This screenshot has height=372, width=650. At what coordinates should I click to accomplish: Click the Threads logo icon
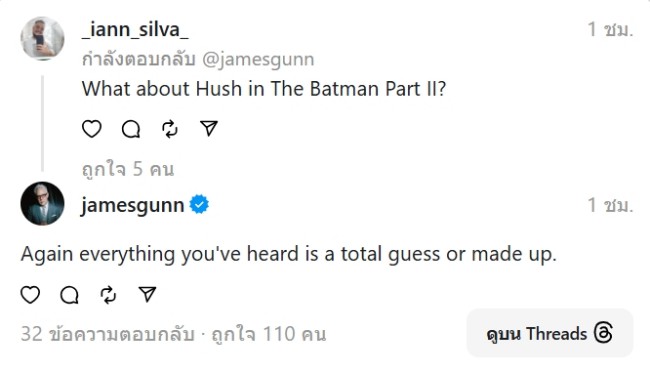[603, 333]
